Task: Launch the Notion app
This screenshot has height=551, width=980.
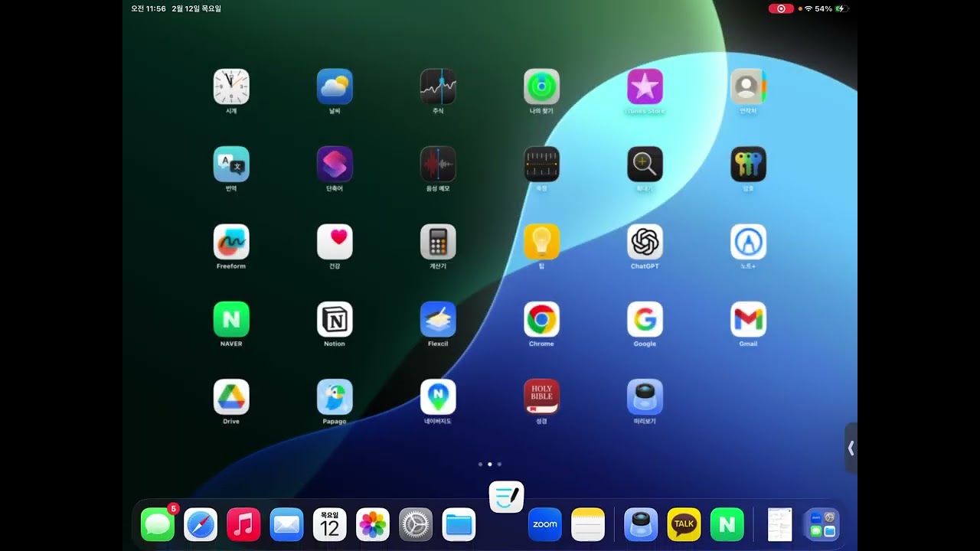Action: tap(335, 319)
